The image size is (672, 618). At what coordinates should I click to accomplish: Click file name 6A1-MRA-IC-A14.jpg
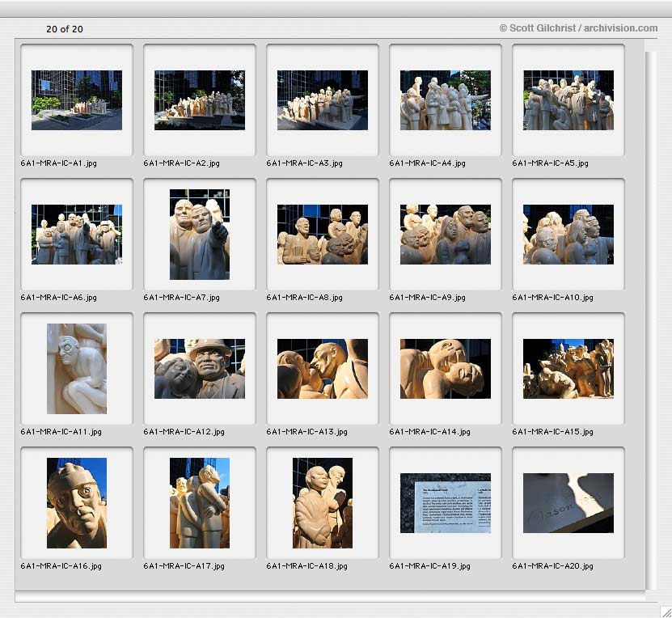click(x=430, y=432)
